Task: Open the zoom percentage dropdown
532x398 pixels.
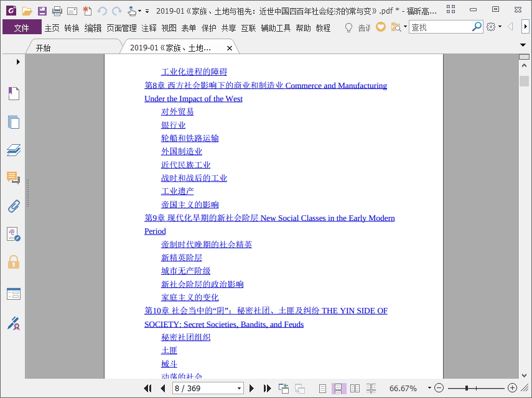Action: pos(429,388)
